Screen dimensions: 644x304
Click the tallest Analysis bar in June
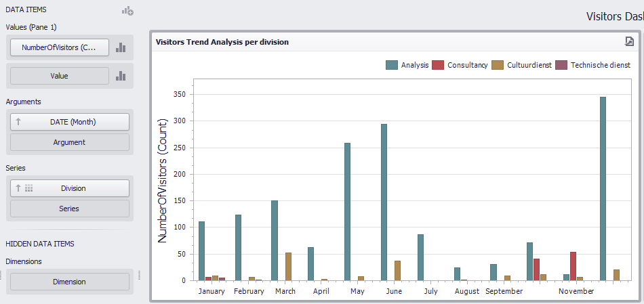pyautogui.click(x=384, y=202)
